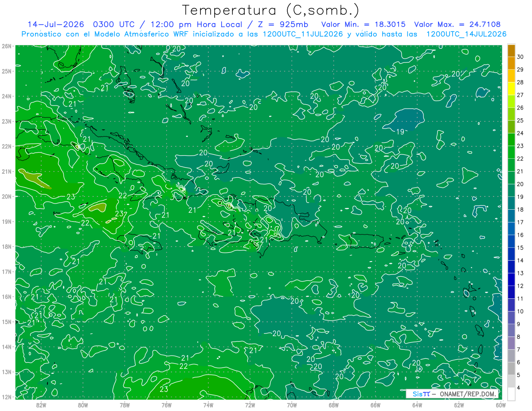
Task: Select the orange segment between 29 and 30
Action: [x=511, y=63]
